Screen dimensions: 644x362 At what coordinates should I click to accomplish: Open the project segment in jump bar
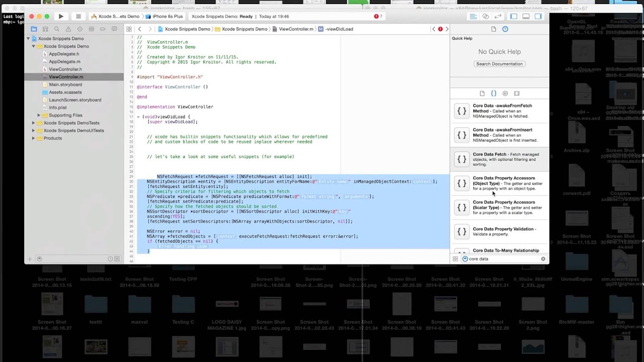click(184, 29)
